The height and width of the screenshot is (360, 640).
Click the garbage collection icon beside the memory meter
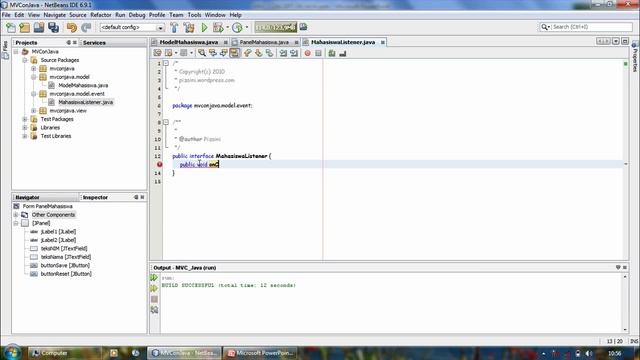click(303, 27)
